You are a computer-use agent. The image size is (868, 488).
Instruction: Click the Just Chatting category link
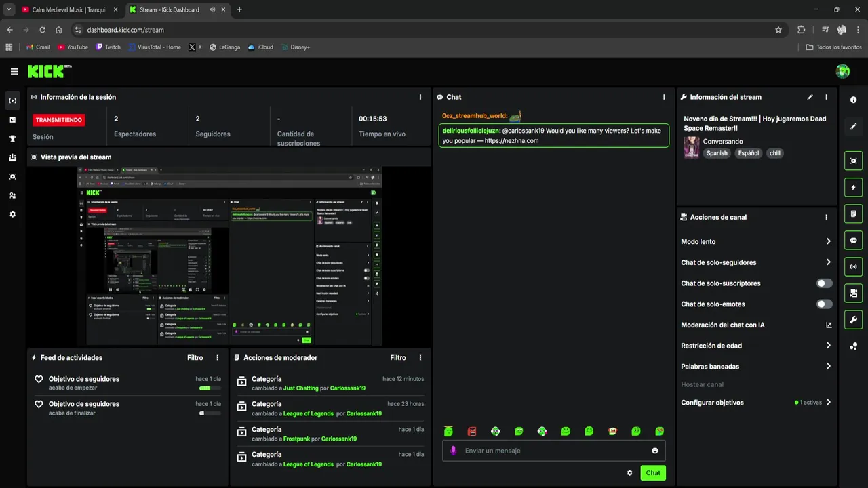pyautogui.click(x=301, y=388)
